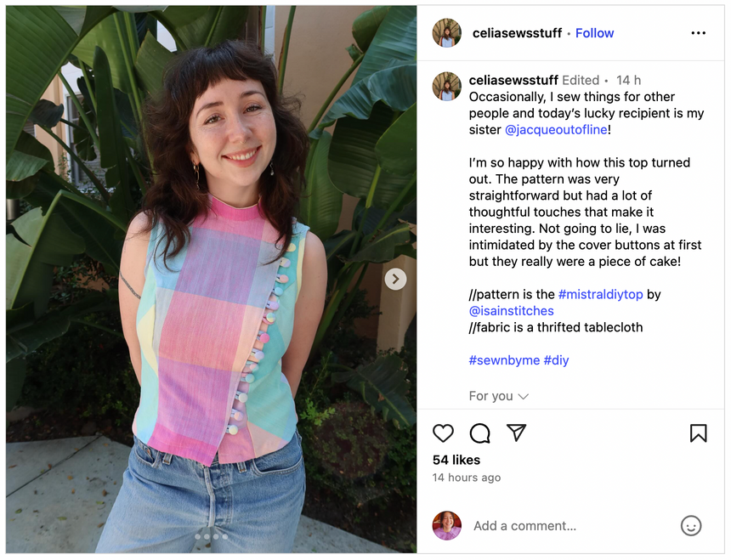Go to next photo with arrow
This screenshot has height=560, width=731.
click(x=395, y=279)
